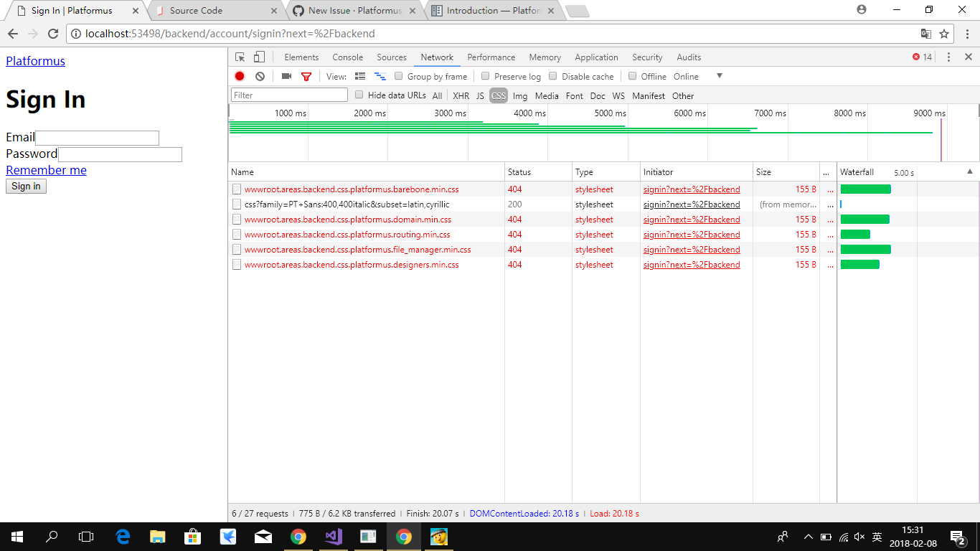Click the Email input field
The image size is (980, 551).
tap(97, 138)
